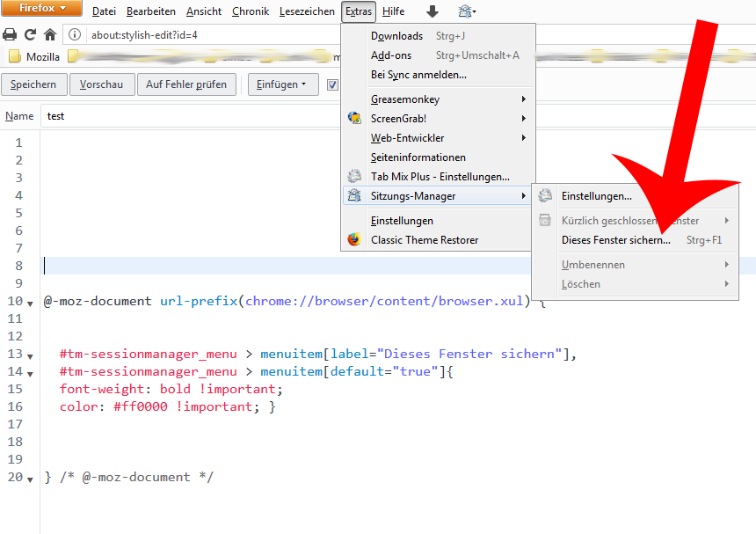The image size is (756, 534).
Task: Open the Einfügen dropdown button
Action: [282, 84]
